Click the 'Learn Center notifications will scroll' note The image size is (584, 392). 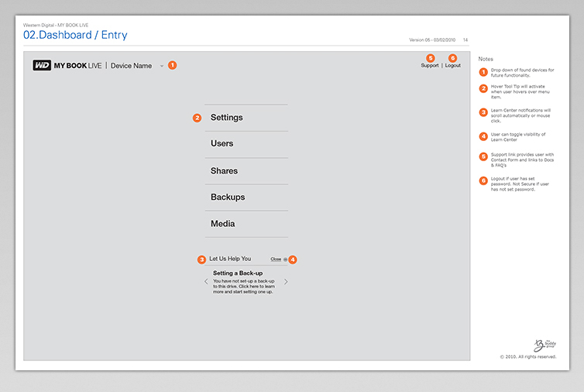[520, 115]
